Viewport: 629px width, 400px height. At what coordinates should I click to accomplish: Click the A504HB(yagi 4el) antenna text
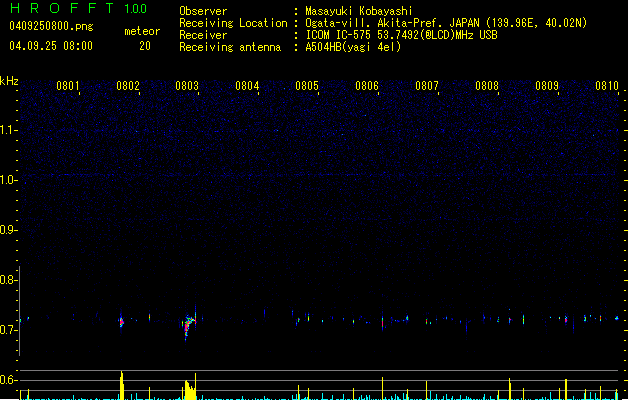(353, 47)
